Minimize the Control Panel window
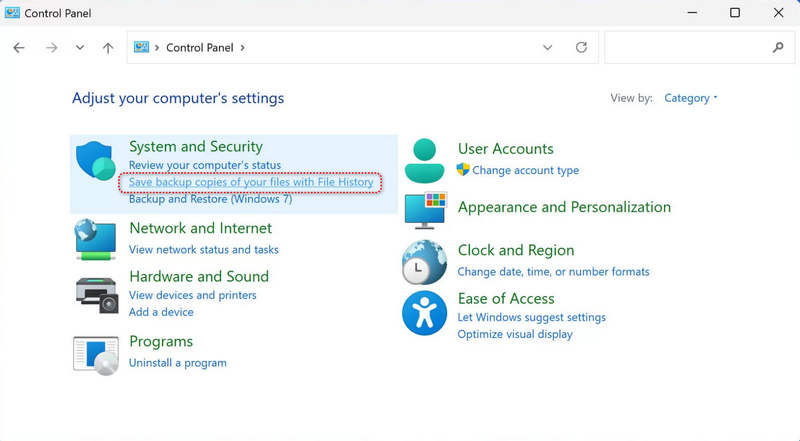The height and width of the screenshot is (441, 800). tap(692, 12)
